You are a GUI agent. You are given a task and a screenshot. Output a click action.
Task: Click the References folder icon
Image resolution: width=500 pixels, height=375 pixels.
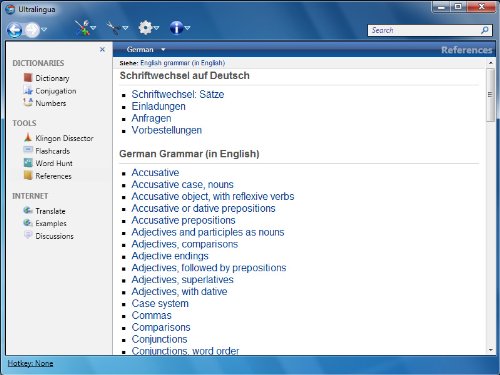tap(28, 175)
